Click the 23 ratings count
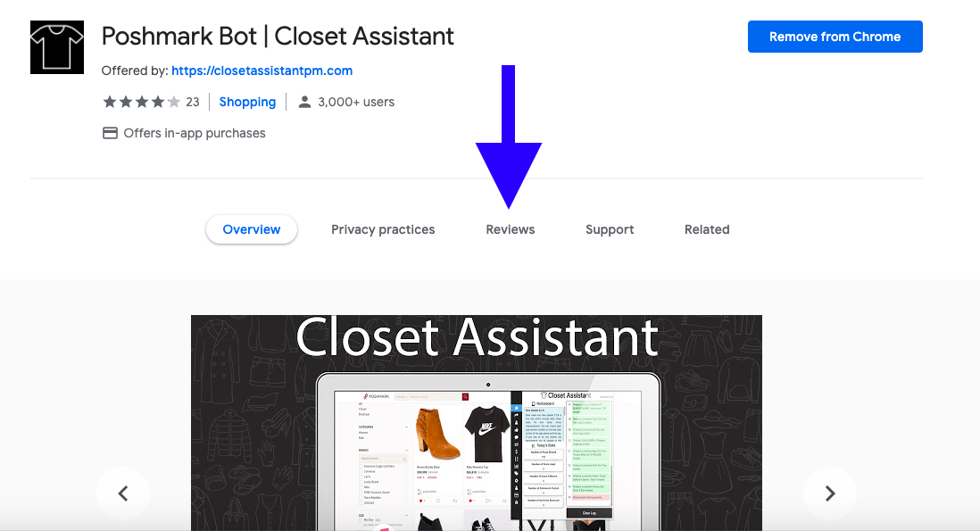 193,102
